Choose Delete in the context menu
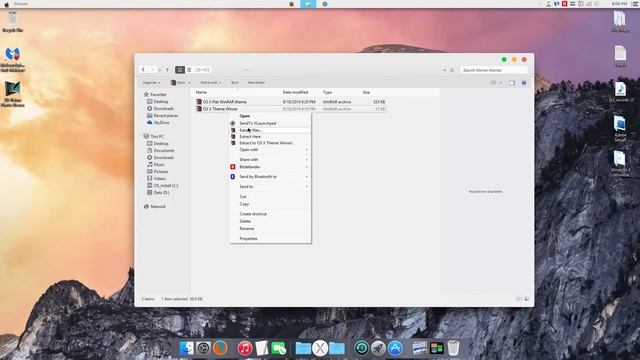Viewport: 640px width, 360px height. 270,221
